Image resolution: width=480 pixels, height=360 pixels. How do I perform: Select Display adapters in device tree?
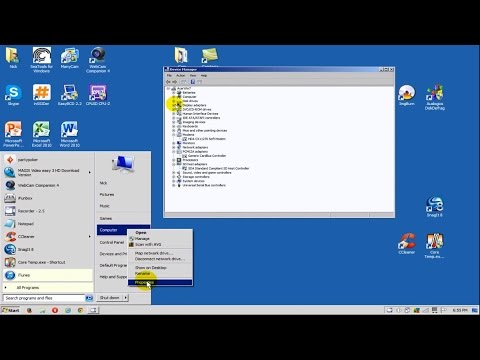pyautogui.click(x=194, y=105)
